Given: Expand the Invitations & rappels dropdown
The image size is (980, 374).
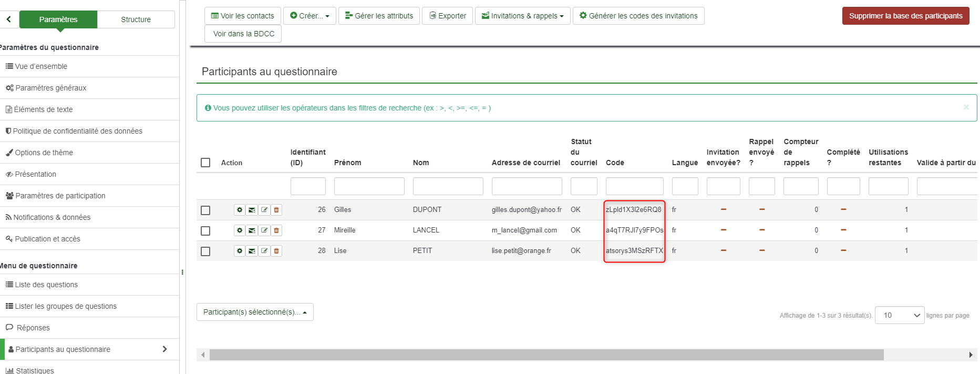Looking at the screenshot, I should [x=522, y=16].
